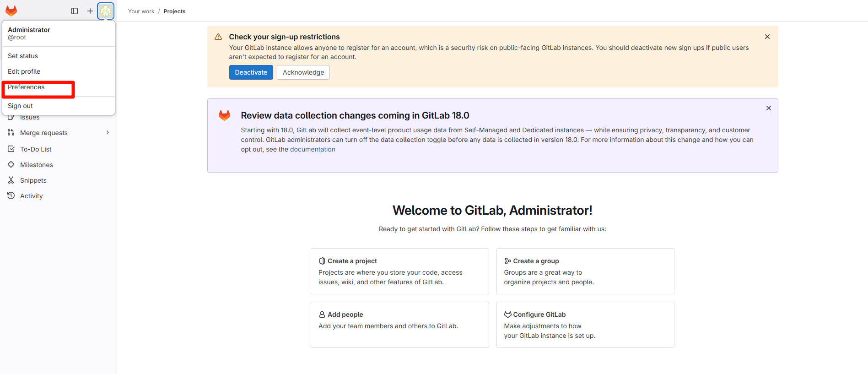Click GitLab logo in 18.0 banner
This screenshot has height=374, width=868.
coord(224,115)
